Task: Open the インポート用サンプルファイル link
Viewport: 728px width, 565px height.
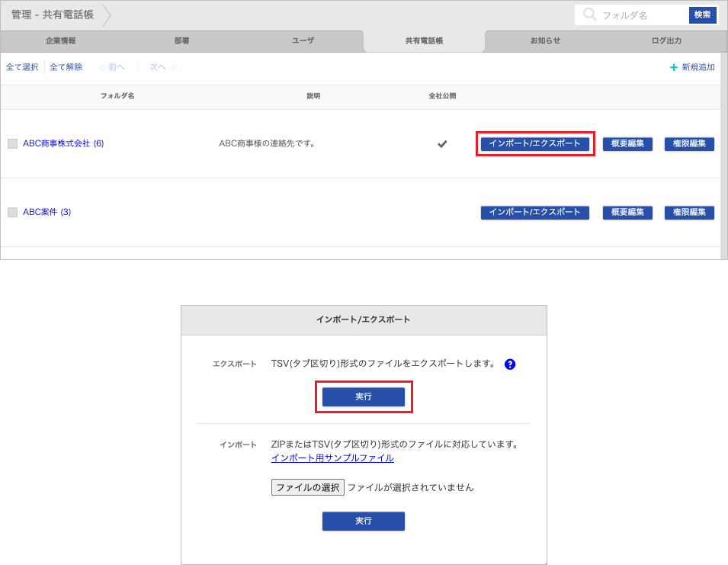Action: (332, 458)
